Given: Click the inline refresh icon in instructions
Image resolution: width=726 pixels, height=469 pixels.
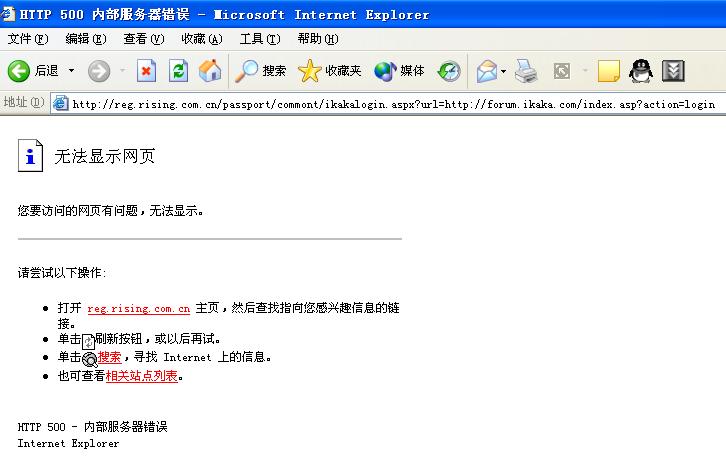Looking at the screenshot, I should pos(88,342).
